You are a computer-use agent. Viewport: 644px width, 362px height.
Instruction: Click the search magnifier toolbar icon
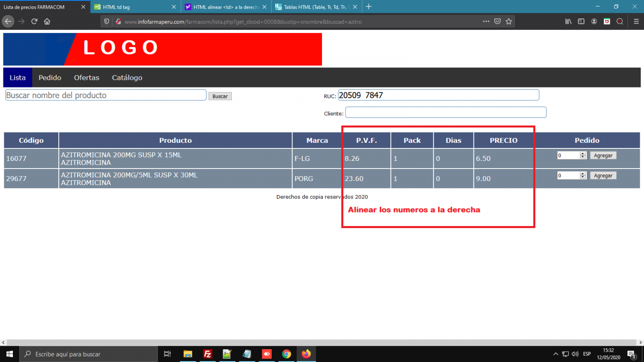click(x=620, y=21)
